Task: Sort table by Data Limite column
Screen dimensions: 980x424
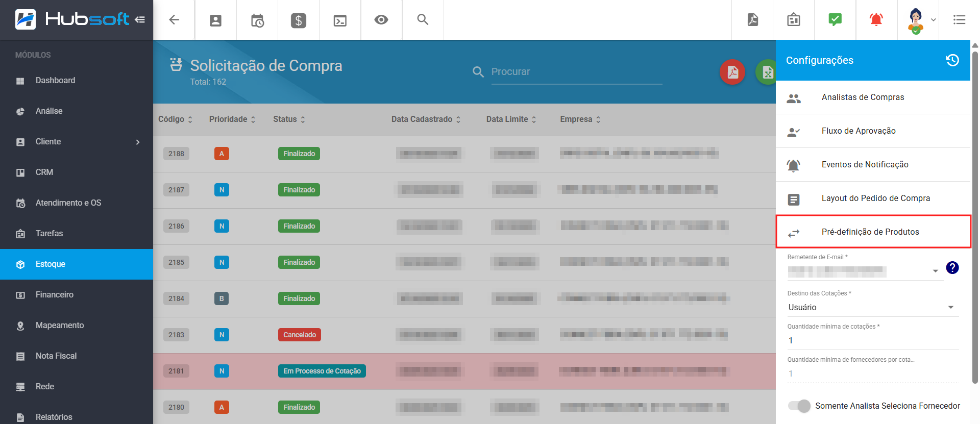Action: [511, 119]
